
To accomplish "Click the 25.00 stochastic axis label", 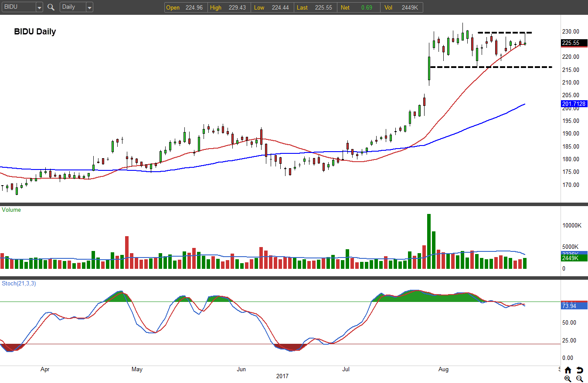I will (x=569, y=340).
